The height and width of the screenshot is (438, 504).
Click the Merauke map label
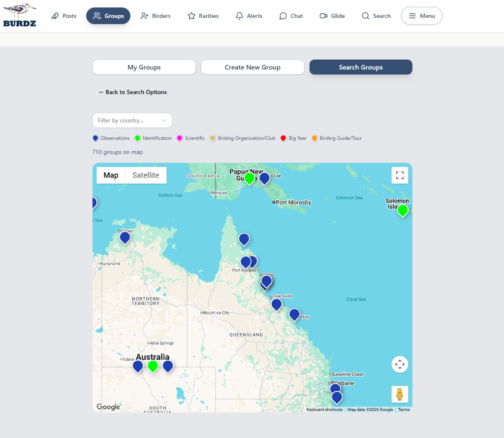(219, 193)
